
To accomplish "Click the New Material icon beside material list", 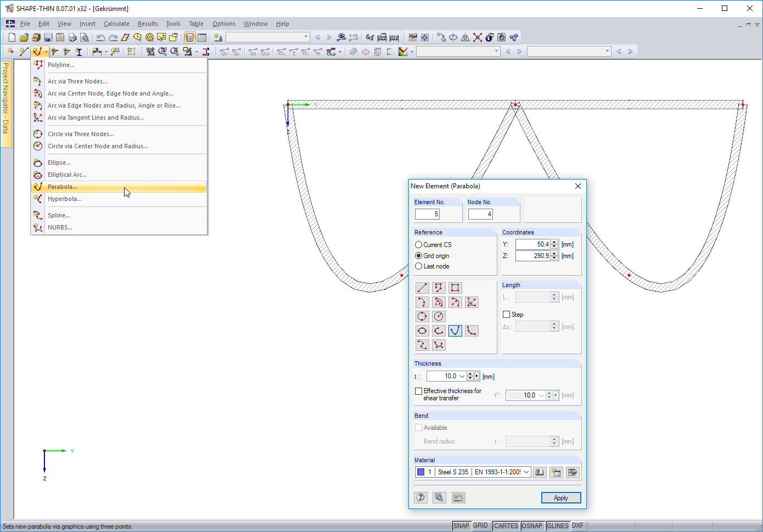I will click(x=556, y=472).
